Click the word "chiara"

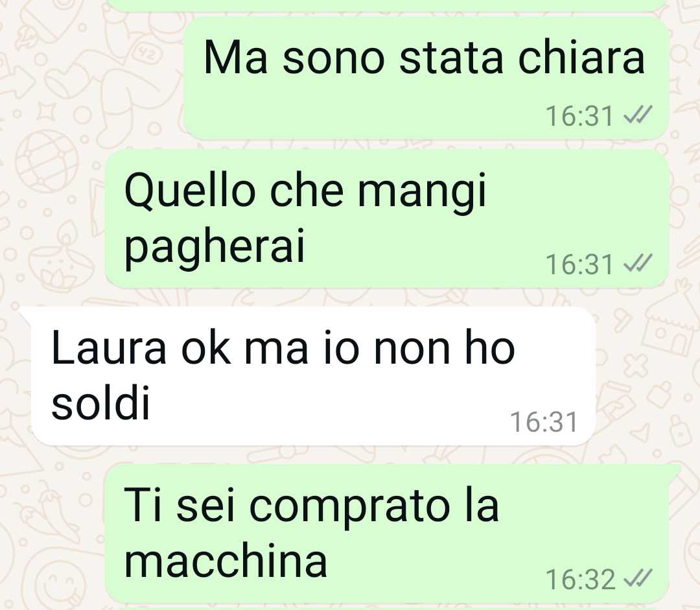tap(581, 57)
